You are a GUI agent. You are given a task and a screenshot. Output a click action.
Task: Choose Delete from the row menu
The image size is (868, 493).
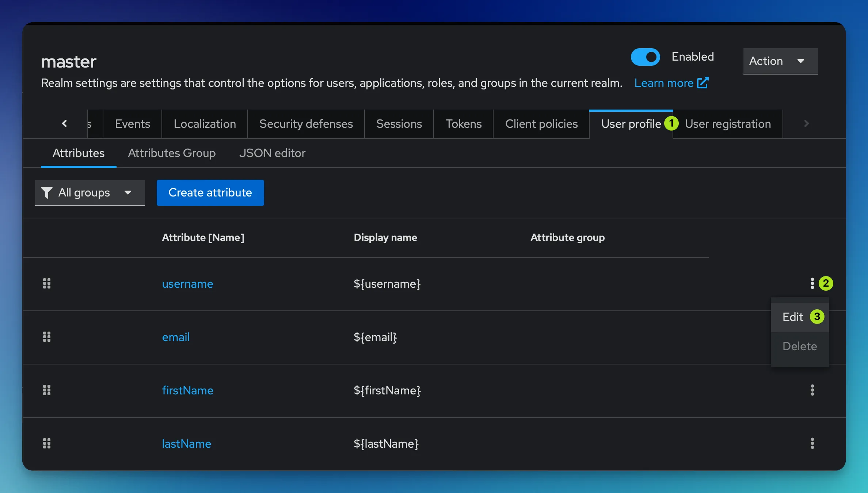[800, 346]
